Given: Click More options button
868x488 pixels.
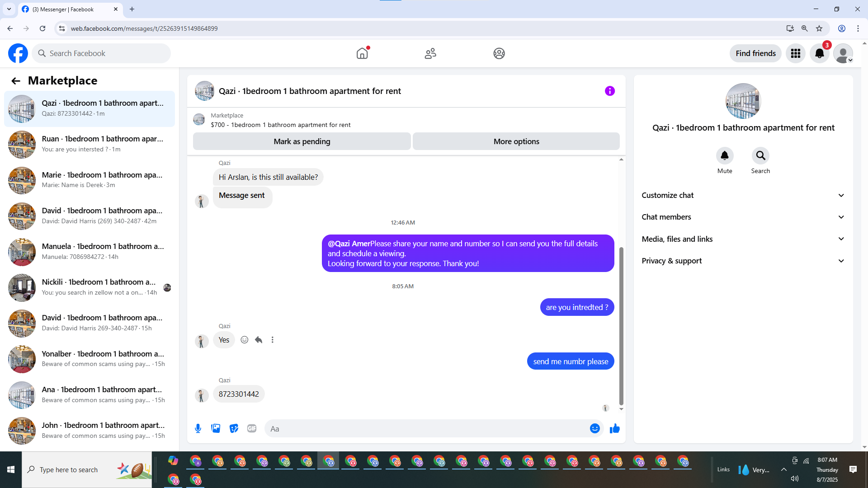Looking at the screenshot, I should click(516, 141).
